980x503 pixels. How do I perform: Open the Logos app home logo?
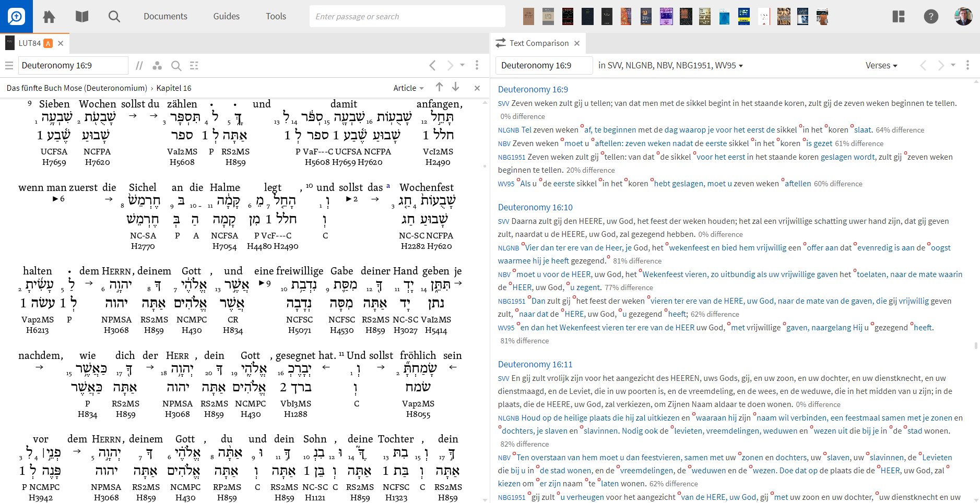point(16,16)
